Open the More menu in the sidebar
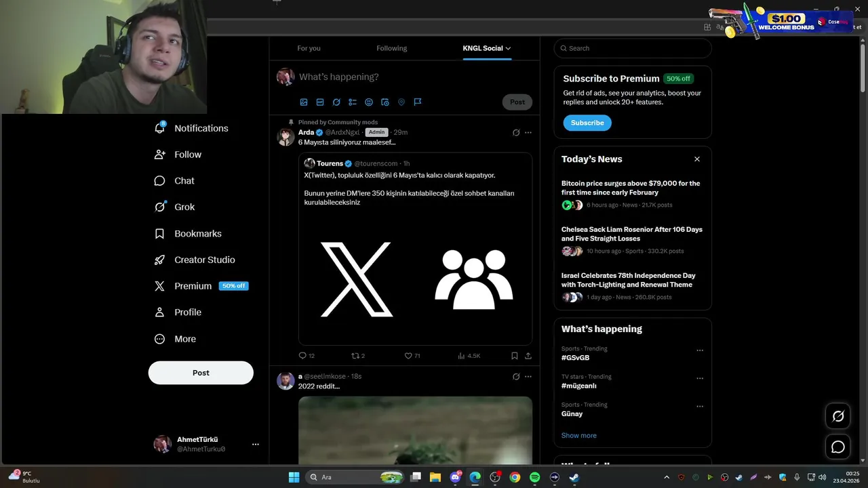The width and height of the screenshot is (868, 488). click(x=175, y=339)
